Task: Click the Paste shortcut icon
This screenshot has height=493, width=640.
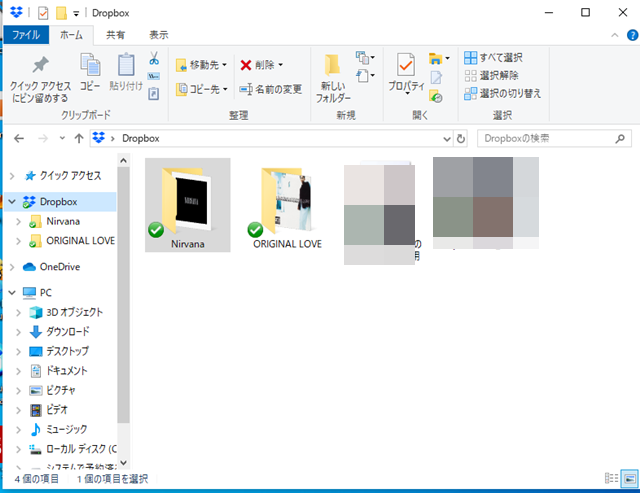Action: tap(153, 93)
